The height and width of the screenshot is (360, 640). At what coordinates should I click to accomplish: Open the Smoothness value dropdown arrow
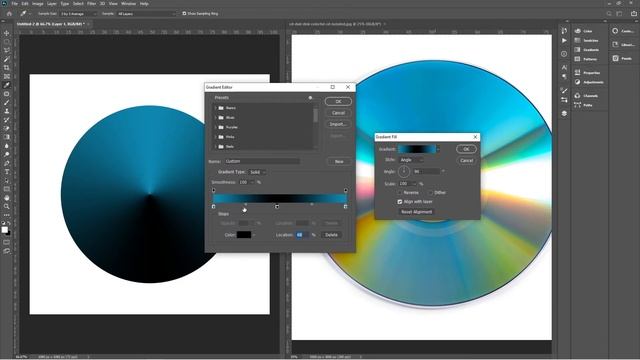pyautogui.click(x=252, y=182)
